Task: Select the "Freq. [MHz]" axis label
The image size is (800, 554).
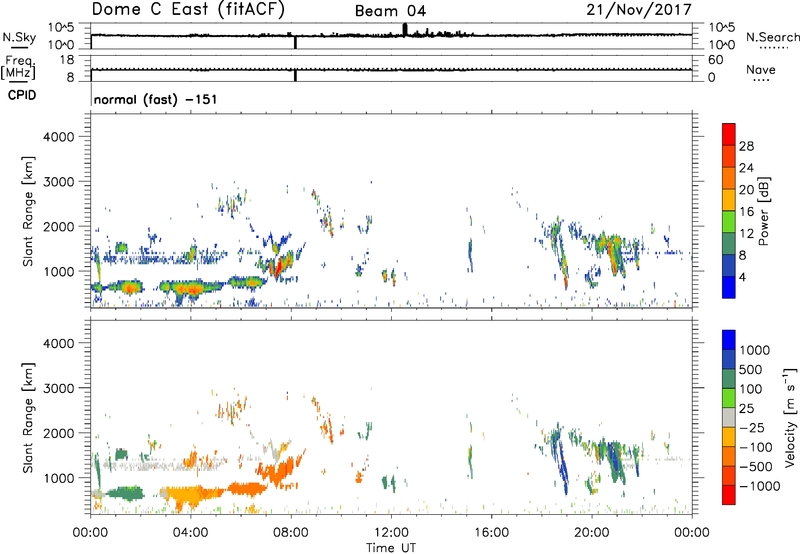Action: coord(18,67)
